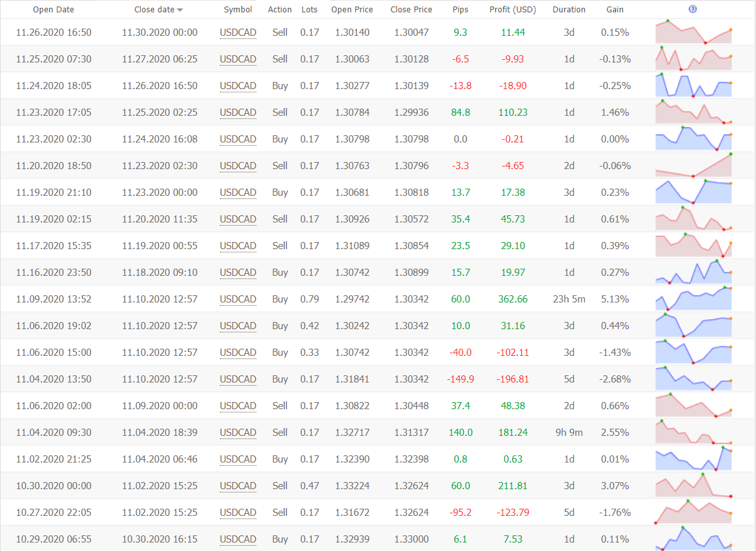
Task: Click mini chart for 11.20.2020 18:50 trade
Action: point(693,166)
